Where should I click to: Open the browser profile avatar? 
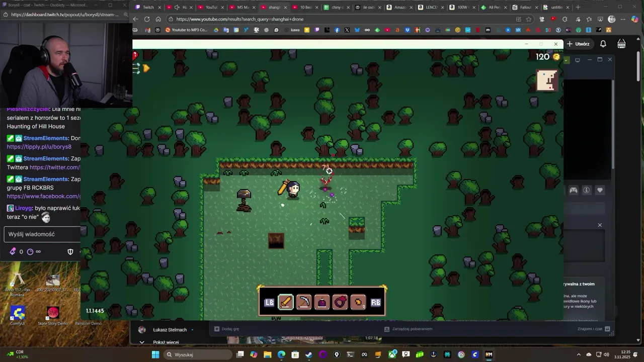tap(612, 19)
